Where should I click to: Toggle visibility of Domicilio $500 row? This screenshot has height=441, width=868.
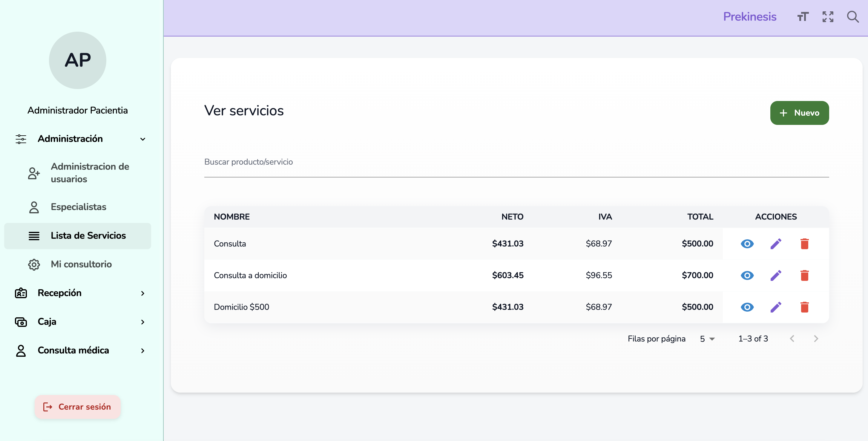pyautogui.click(x=747, y=307)
